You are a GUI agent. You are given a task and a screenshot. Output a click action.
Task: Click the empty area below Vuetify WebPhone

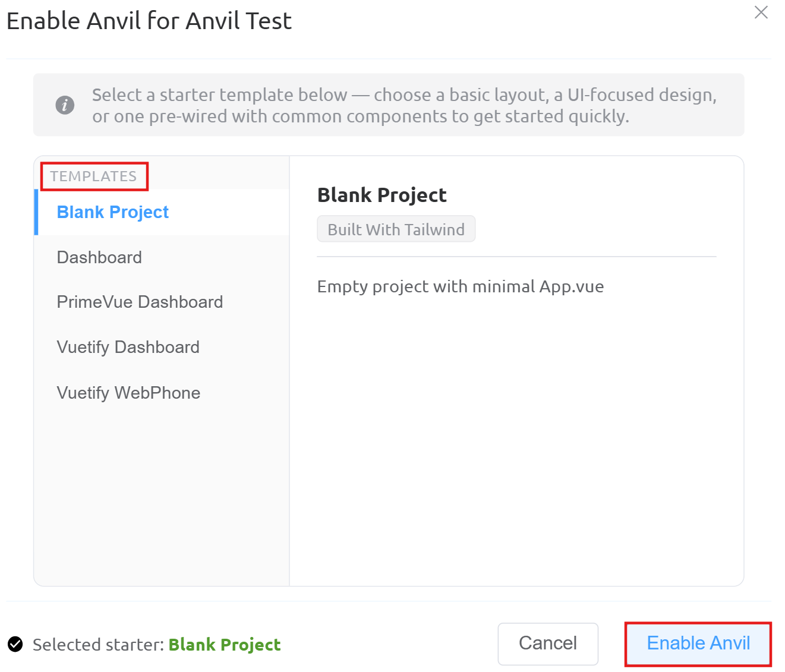tap(162, 493)
